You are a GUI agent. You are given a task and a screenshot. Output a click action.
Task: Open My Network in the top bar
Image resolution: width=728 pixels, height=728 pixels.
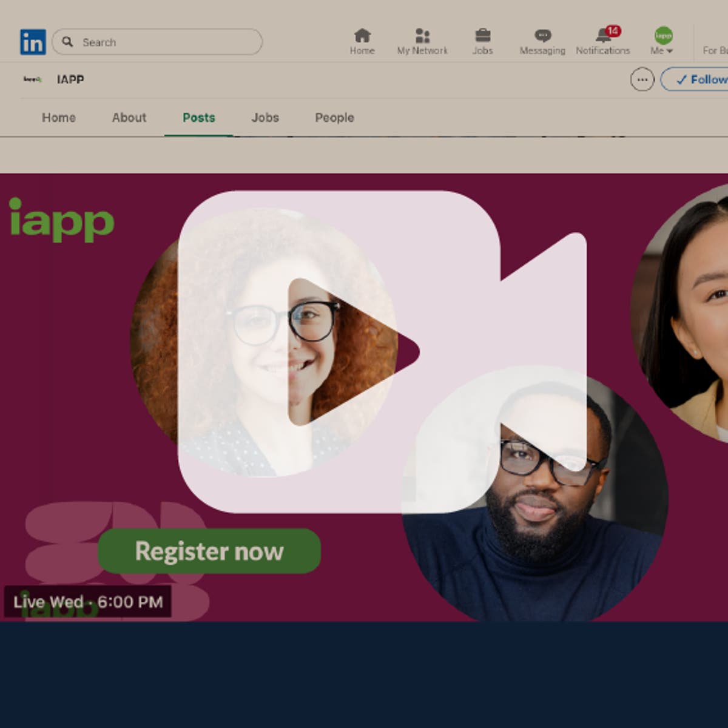point(422,41)
